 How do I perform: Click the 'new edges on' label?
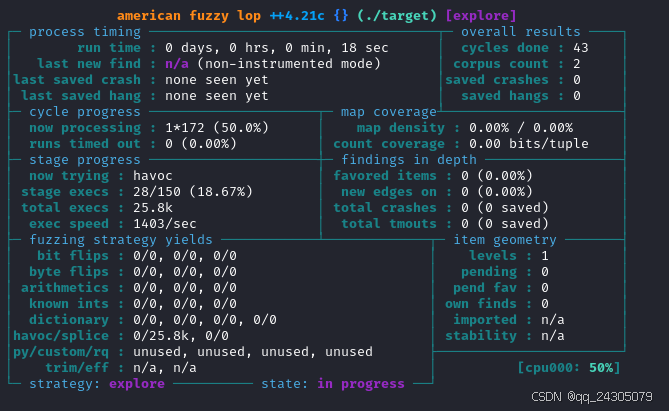pyautogui.click(x=389, y=192)
